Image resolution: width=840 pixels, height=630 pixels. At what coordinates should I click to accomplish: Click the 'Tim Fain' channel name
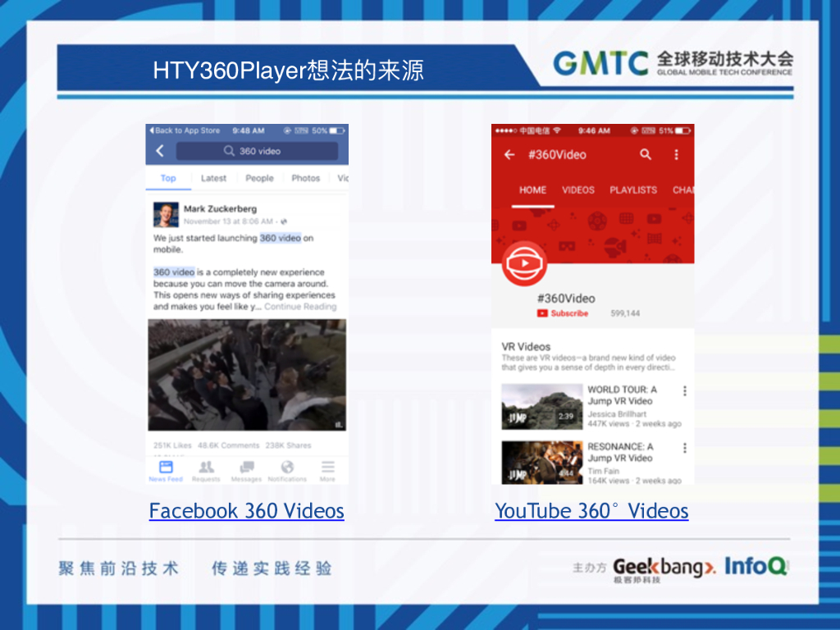click(x=603, y=471)
